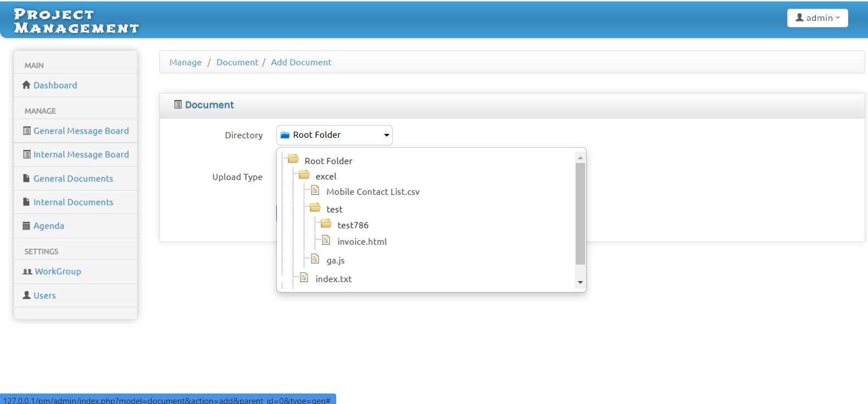This screenshot has width=868, height=404.
Task: Select Mobile Contact List.csv in tree
Action: pos(373,192)
